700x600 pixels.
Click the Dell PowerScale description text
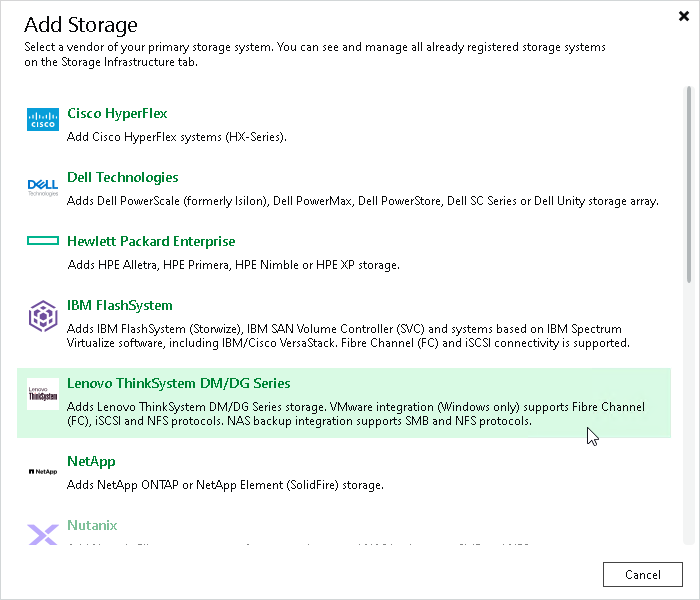[x=362, y=201]
